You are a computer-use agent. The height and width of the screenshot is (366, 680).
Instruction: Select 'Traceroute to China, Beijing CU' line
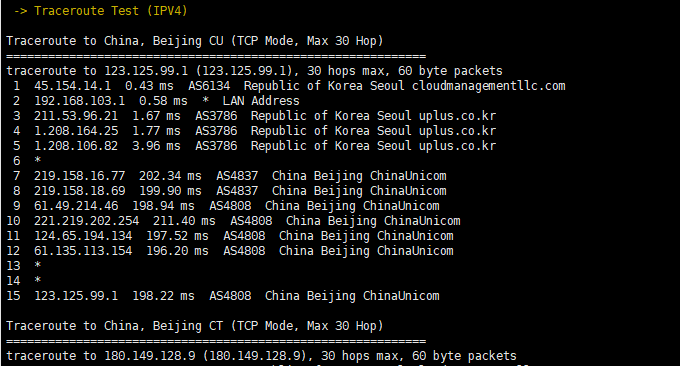point(195,41)
